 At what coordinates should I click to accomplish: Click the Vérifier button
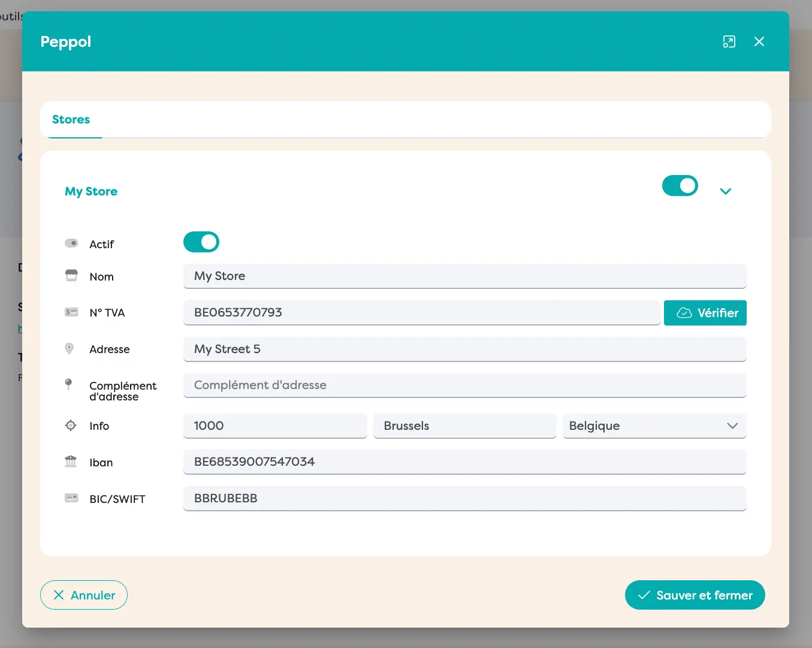705,313
